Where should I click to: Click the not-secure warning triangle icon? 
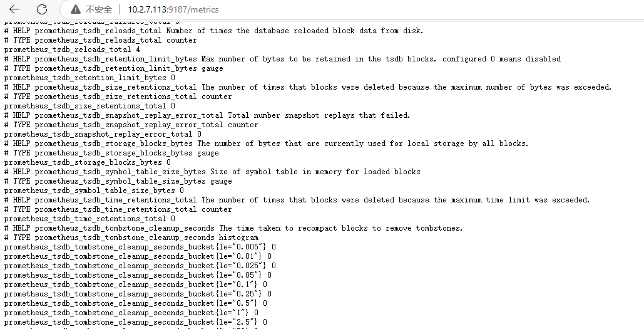point(76,9)
